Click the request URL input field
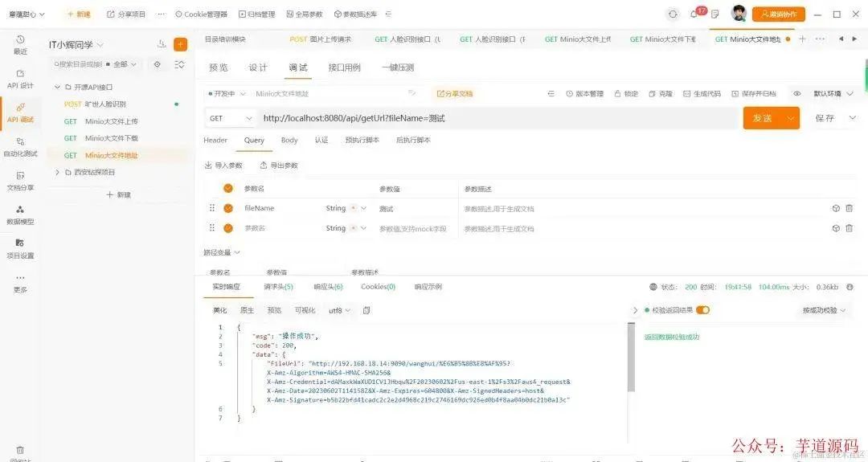This screenshot has width=868, height=462. pos(498,118)
